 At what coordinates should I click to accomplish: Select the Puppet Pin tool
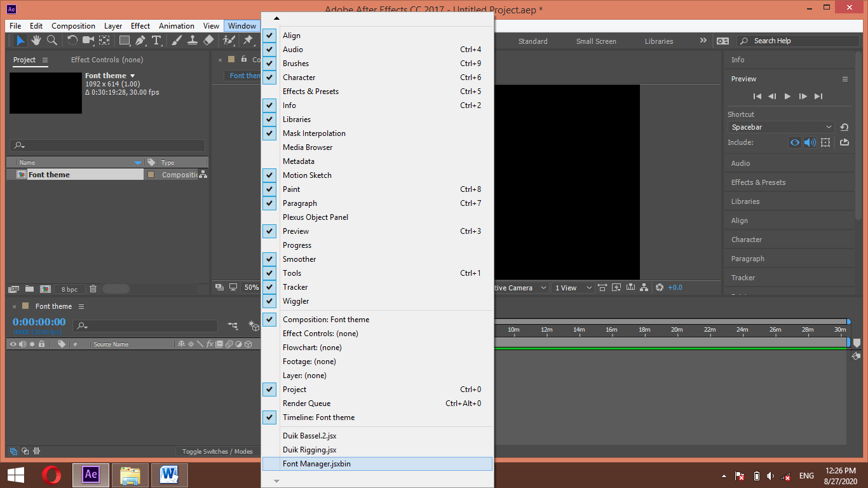247,40
